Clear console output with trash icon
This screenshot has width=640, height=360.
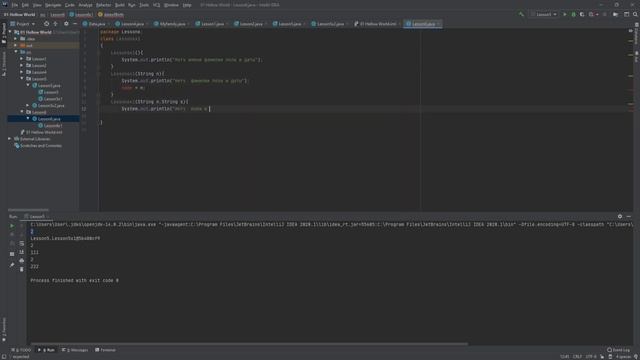coord(22,269)
